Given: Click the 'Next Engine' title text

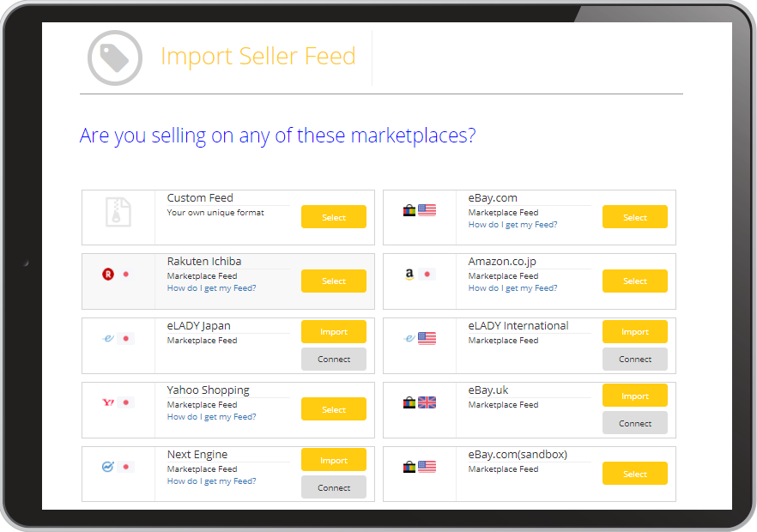Looking at the screenshot, I should click(x=197, y=454).
